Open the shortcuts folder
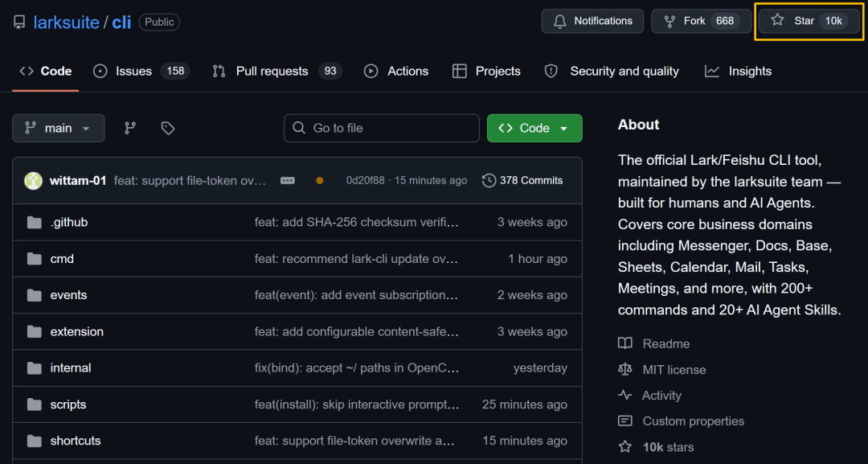 point(76,441)
